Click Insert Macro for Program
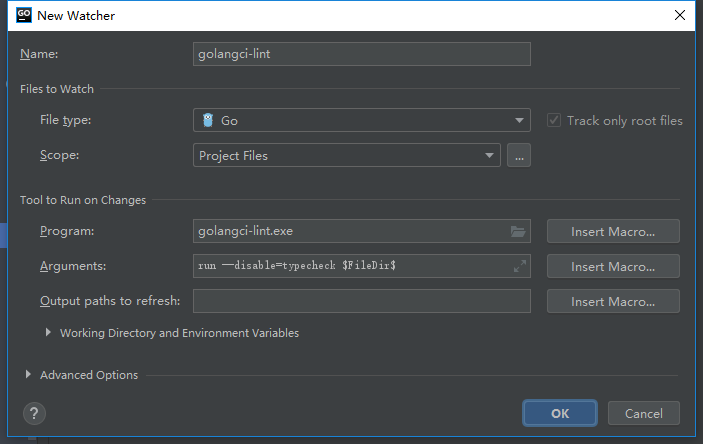The image size is (703, 444). [x=613, y=231]
